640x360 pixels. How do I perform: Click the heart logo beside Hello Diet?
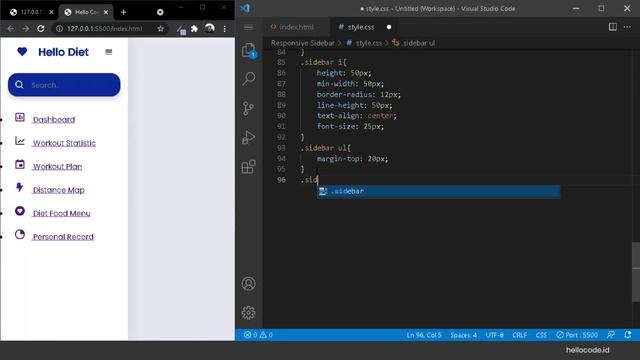tap(22, 51)
